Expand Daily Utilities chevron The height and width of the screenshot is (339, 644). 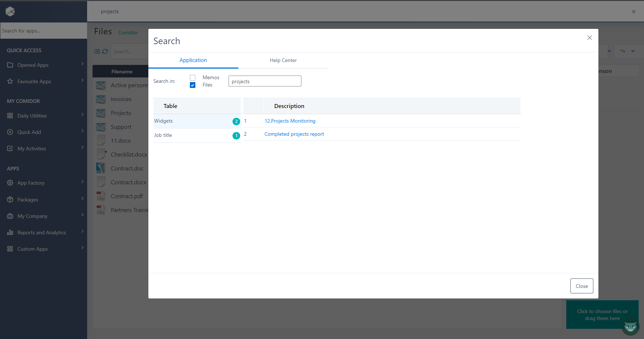(x=82, y=115)
